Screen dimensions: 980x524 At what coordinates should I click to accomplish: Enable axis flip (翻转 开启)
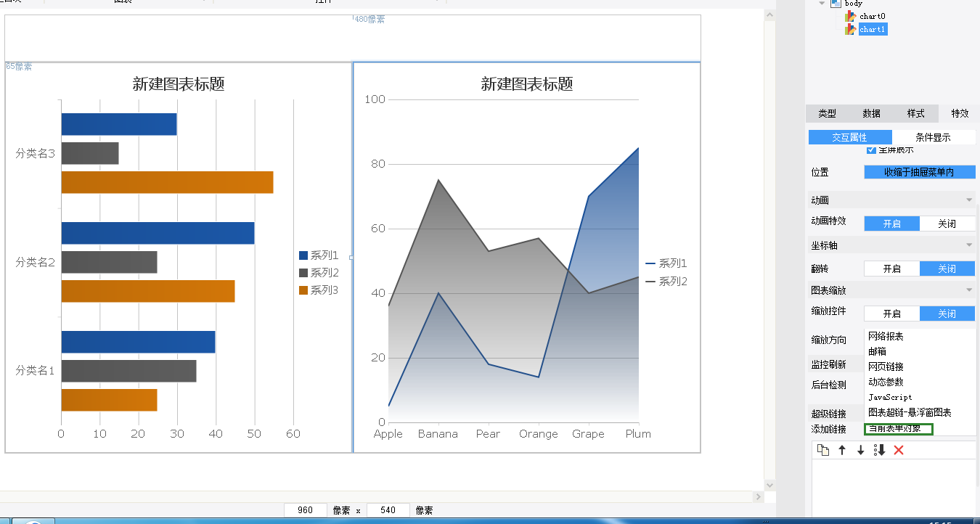892,269
